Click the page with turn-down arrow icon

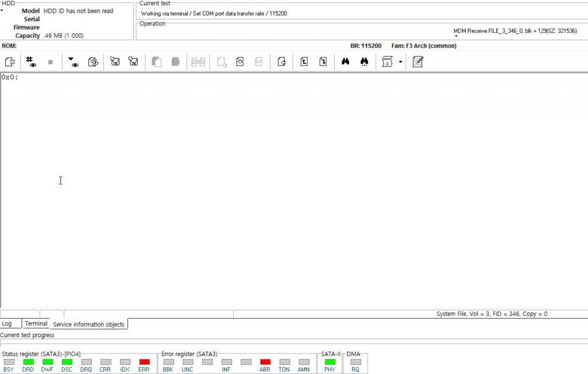pyautogui.click(x=323, y=61)
